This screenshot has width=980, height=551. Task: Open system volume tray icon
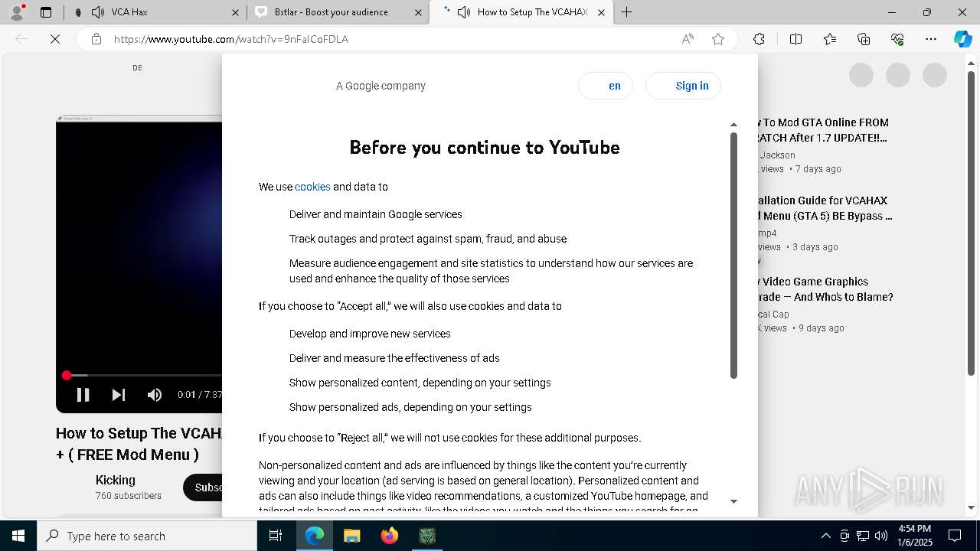click(x=881, y=536)
